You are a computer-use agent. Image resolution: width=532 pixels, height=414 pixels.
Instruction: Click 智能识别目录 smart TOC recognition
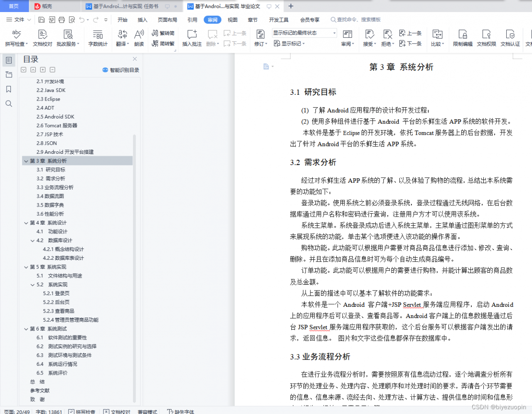(x=121, y=70)
